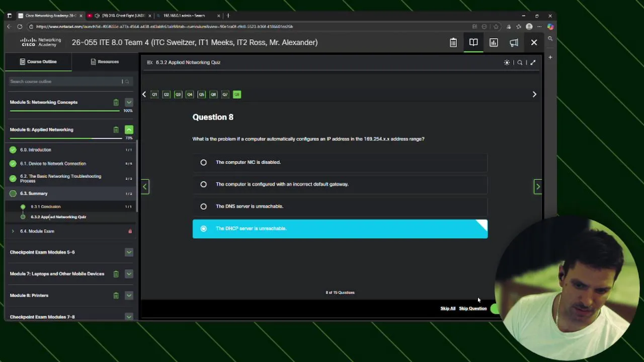Viewport: 644px width, 362px height.
Task: Collapse the outline via the menu icon beside quiz title
Action: point(149,62)
